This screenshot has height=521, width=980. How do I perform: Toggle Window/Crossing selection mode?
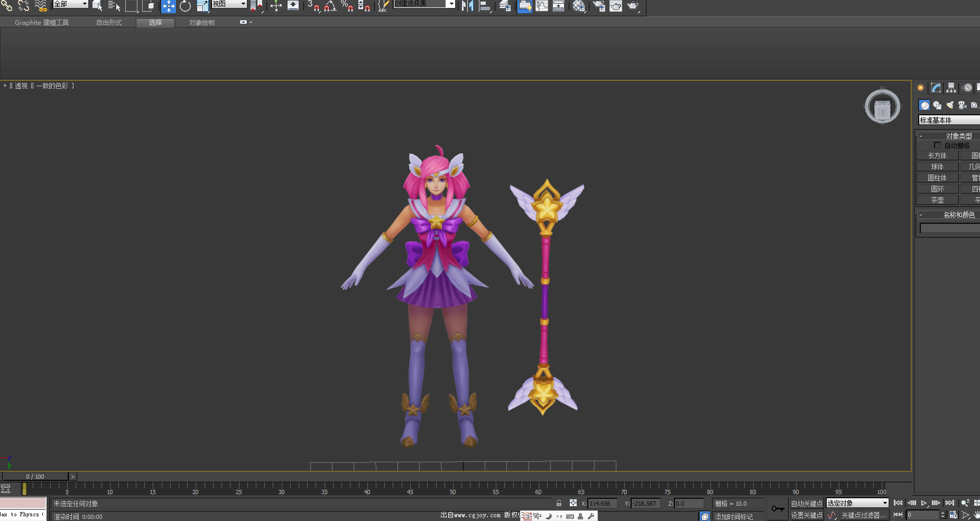pos(149,6)
